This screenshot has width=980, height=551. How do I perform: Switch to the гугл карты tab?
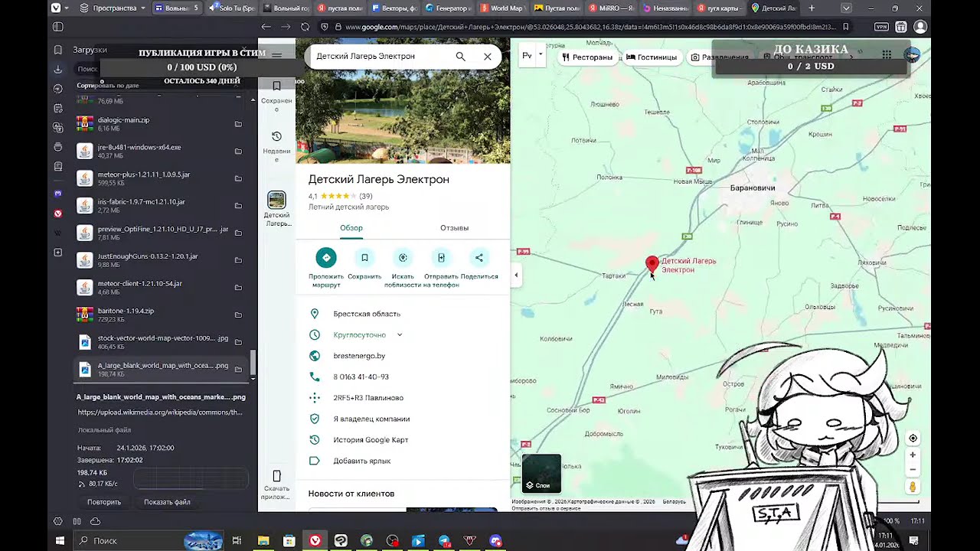(x=718, y=8)
